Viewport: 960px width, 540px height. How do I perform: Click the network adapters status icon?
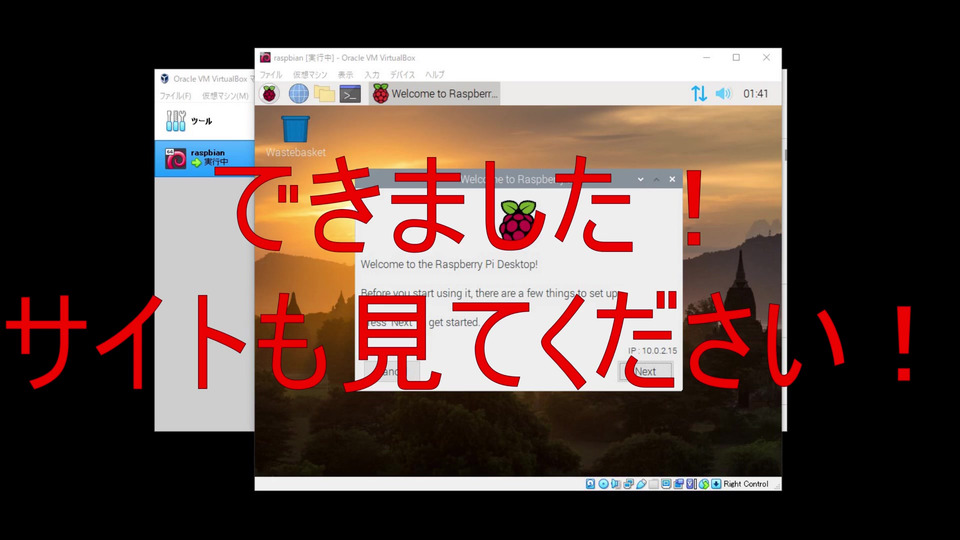(x=628, y=484)
